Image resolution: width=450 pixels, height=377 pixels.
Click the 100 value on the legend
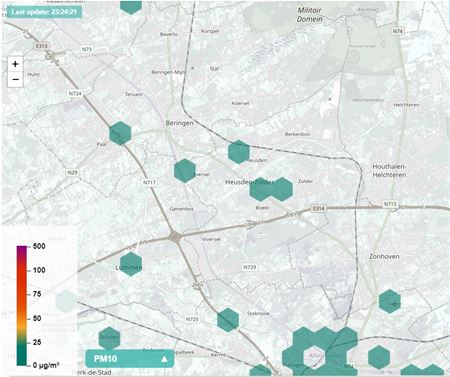tap(39, 270)
